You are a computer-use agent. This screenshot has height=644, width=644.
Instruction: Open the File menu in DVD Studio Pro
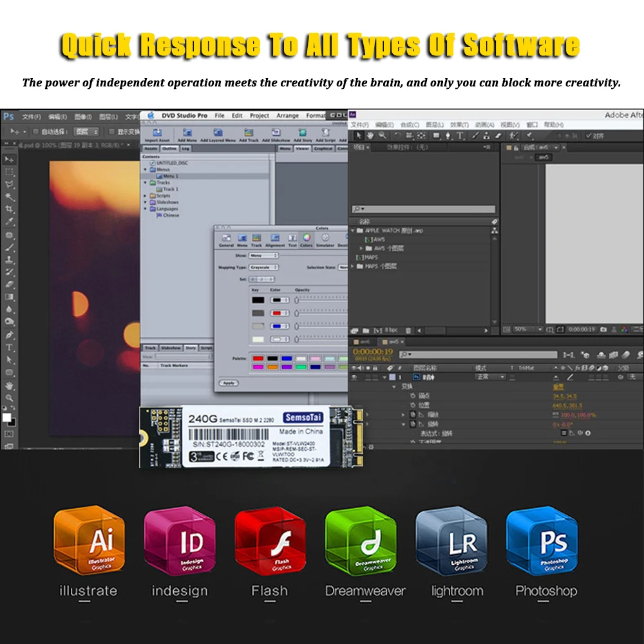[x=220, y=116]
